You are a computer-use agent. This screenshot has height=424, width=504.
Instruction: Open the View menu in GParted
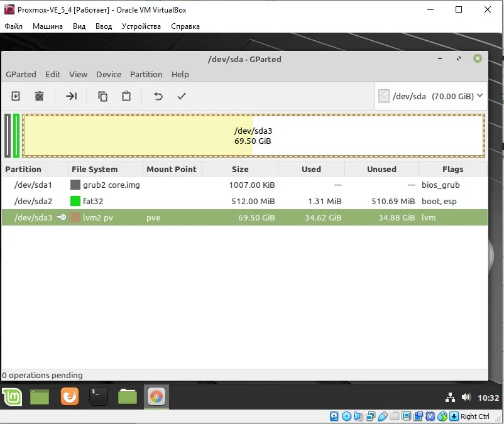pos(78,74)
